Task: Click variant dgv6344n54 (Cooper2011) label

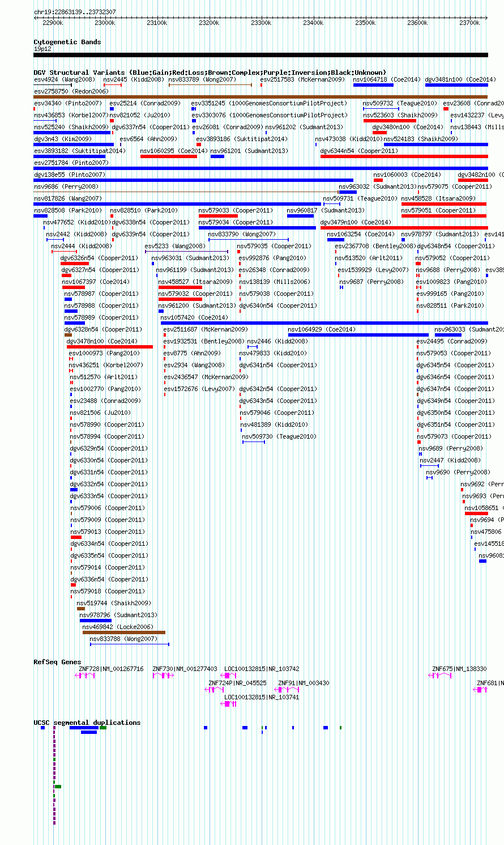Action: click(359, 151)
